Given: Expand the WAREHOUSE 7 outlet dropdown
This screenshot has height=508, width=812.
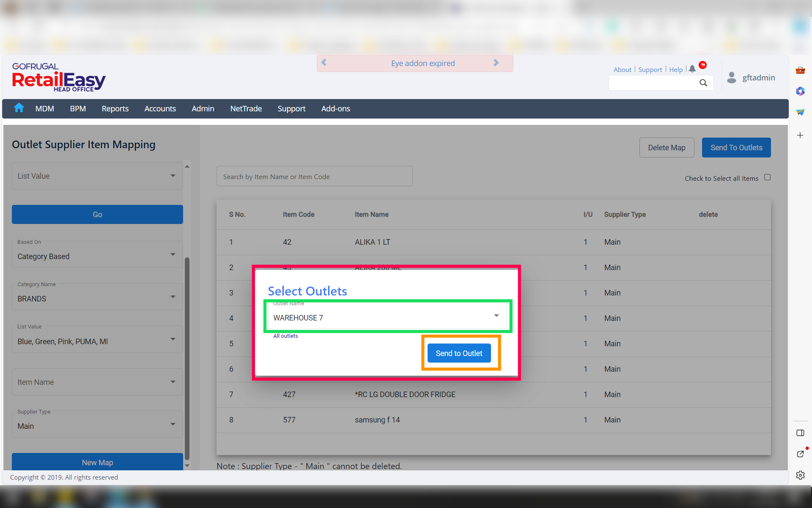Looking at the screenshot, I should point(496,316).
